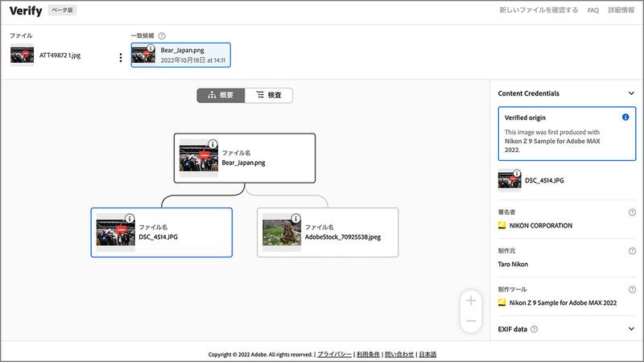Click bear thumbnail of AdobeStock node

tap(282, 232)
